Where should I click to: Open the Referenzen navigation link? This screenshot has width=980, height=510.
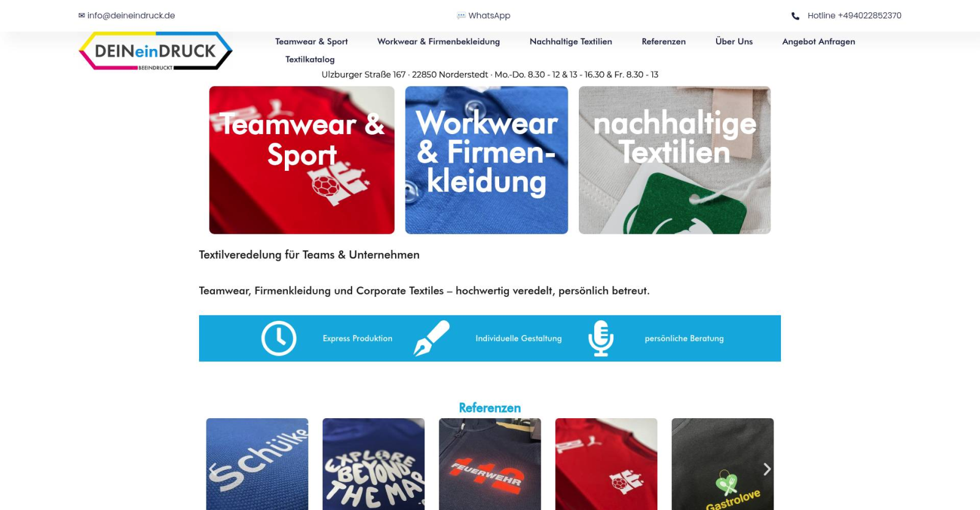click(x=664, y=42)
